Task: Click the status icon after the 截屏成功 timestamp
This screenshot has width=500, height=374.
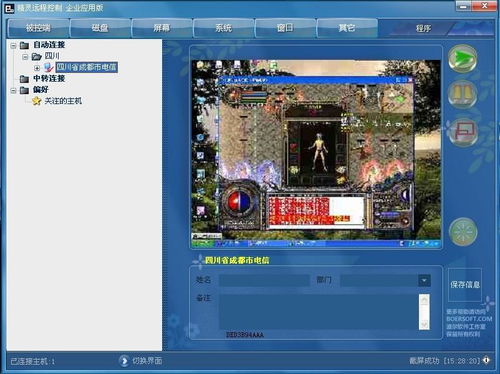Action: click(486, 360)
